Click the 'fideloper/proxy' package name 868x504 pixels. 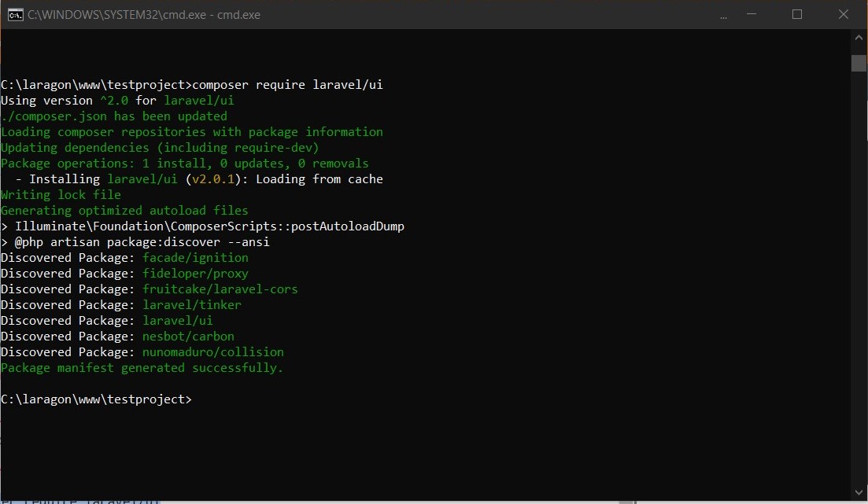coord(195,274)
